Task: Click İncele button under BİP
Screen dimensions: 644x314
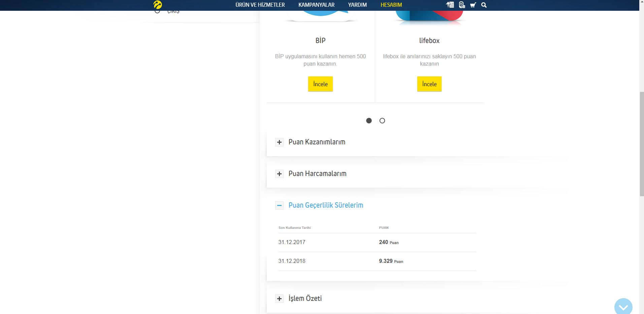Action: coord(320,84)
